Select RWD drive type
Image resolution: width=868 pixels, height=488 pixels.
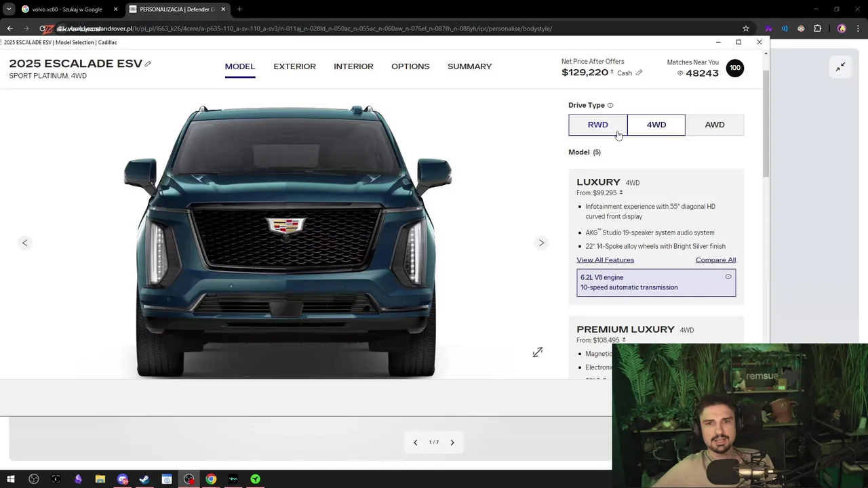click(x=598, y=125)
